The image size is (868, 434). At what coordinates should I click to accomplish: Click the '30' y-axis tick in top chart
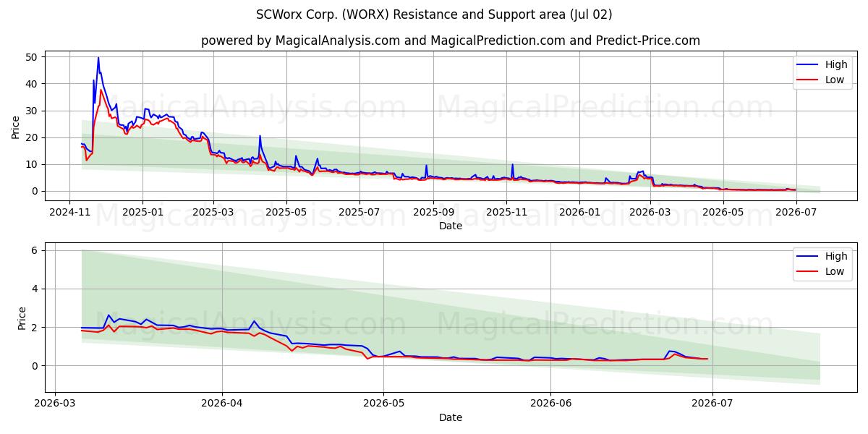pos(33,111)
